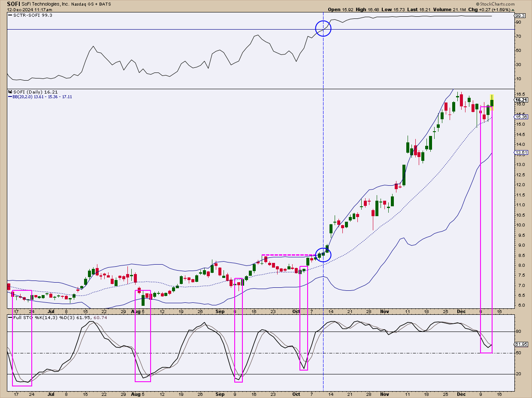The width and height of the screenshot is (532, 398).
Task: Click the Jul label on the price panel date axis
Action: tap(51, 311)
